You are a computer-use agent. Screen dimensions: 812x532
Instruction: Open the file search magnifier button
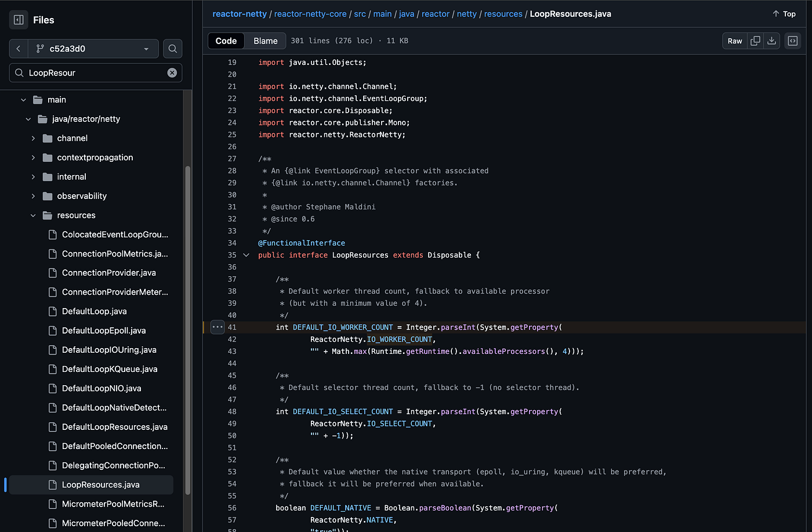(x=172, y=49)
